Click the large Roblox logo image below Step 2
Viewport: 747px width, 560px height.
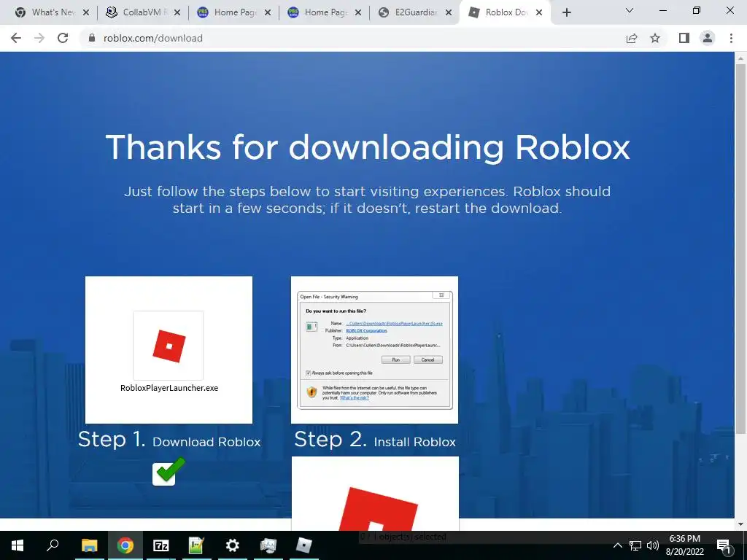coord(375,494)
